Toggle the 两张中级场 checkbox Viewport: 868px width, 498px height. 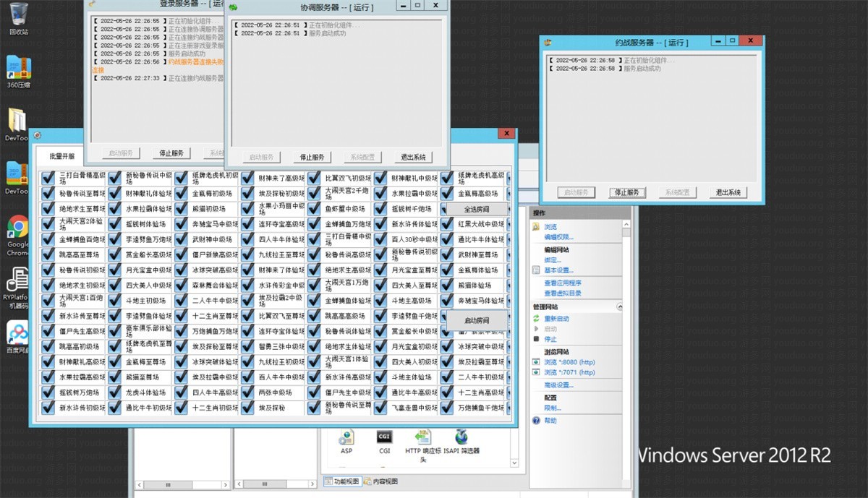click(248, 392)
